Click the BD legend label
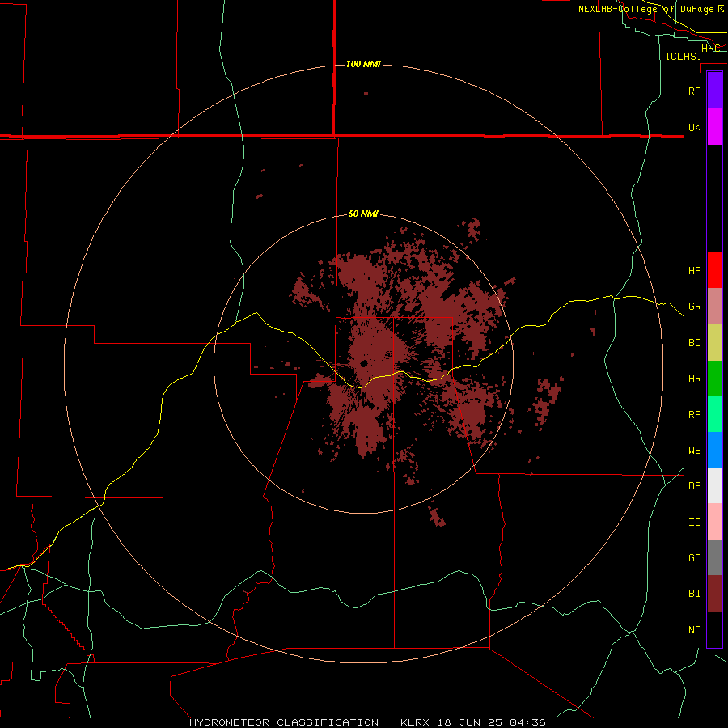This screenshot has width=728, height=728. click(x=694, y=343)
